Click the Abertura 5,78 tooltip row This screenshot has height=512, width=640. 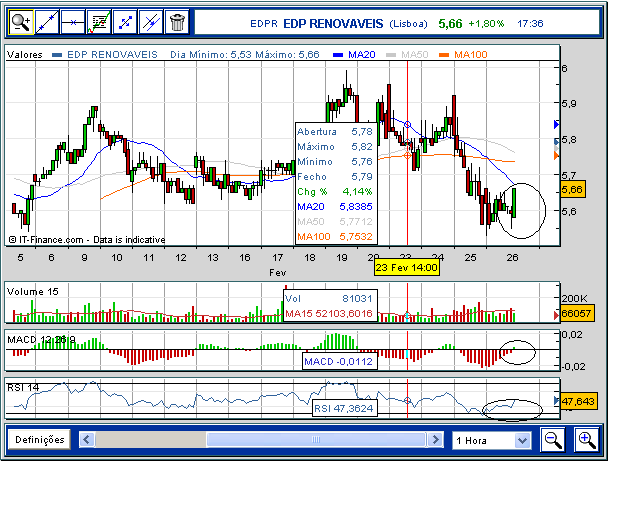tap(335, 131)
